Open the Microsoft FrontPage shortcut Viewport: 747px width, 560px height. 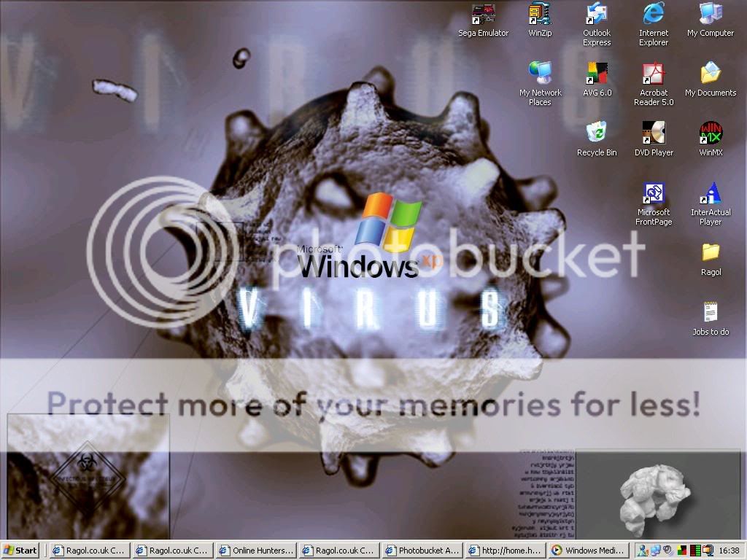tap(653, 194)
